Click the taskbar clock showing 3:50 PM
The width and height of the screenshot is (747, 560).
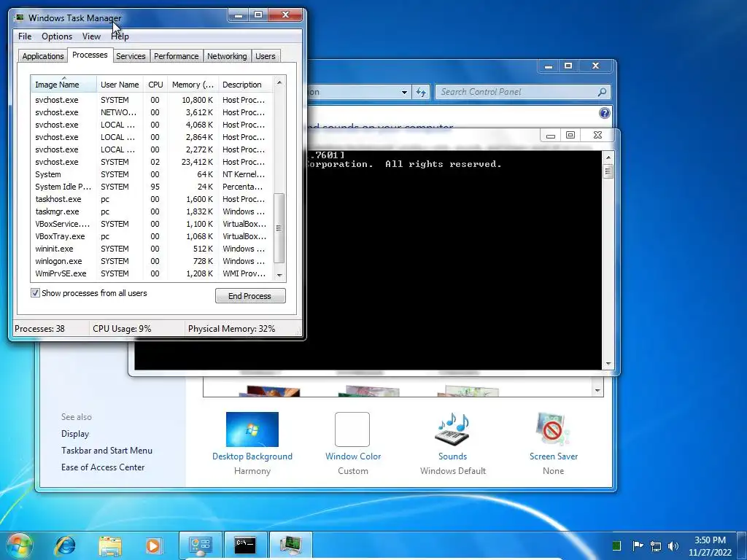click(x=710, y=545)
